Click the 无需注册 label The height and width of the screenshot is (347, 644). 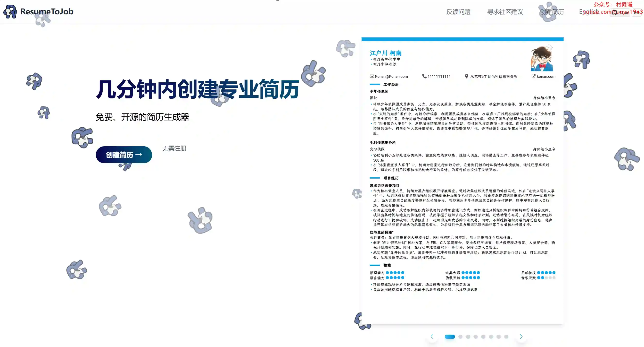pos(174,148)
